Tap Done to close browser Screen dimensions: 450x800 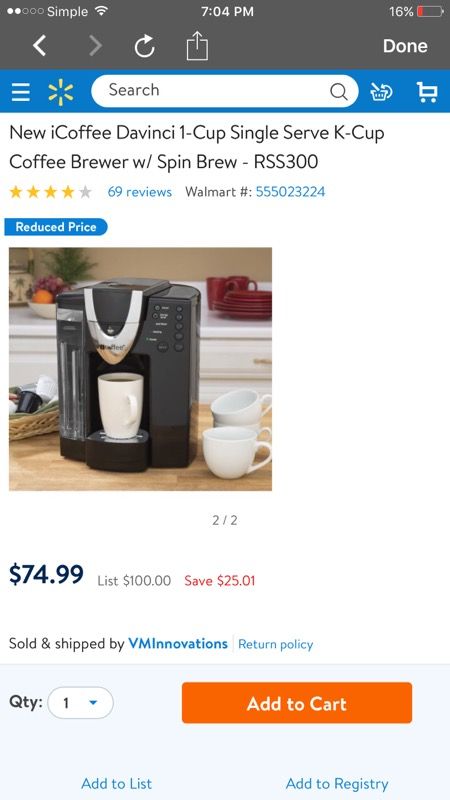[x=405, y=46]
